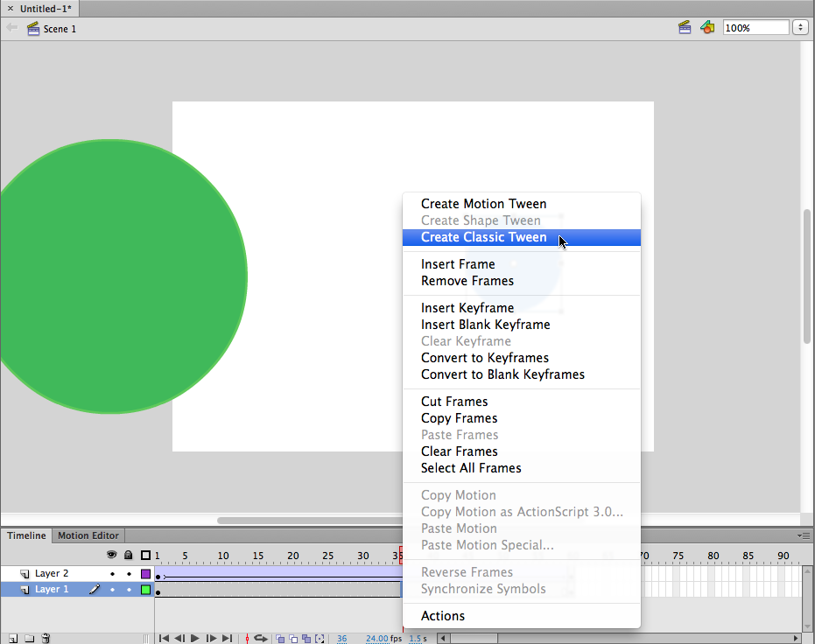815x644 pixels.
Task: Click the 100% zoom input field
Action: (755, 28)
